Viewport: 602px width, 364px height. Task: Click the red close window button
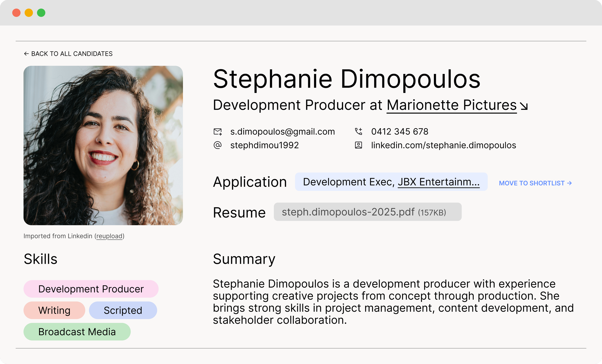click(16, 13)
